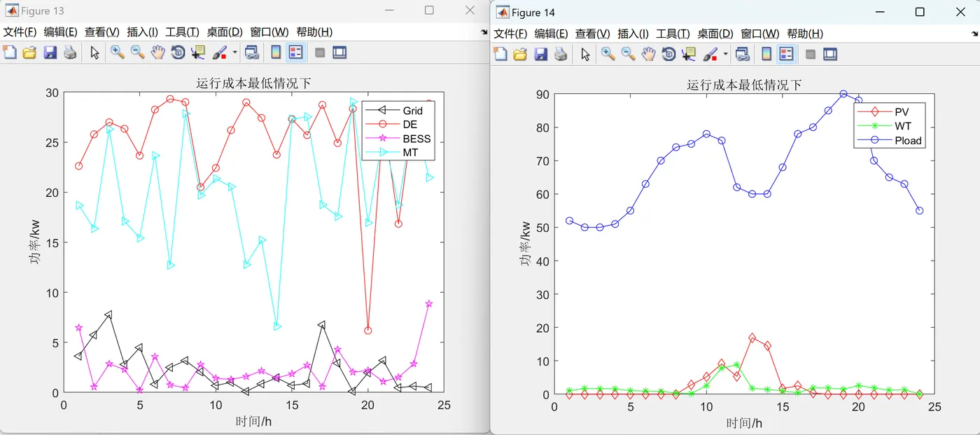Select Brush data tool in Figure 14

point(710,54)
